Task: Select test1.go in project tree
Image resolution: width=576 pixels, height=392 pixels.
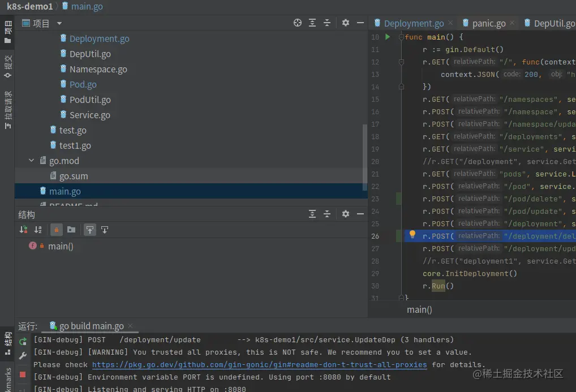Action: (75, 146)
